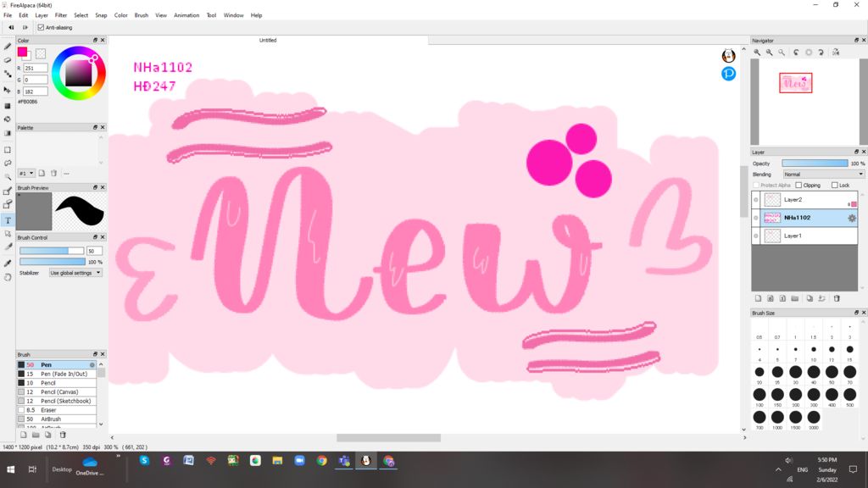Open the Filter menu
868x488 pixels.
[61, 15]
